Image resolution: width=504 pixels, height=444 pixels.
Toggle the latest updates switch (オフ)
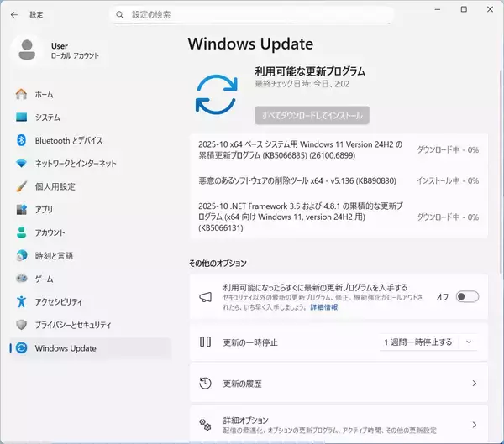point(467,296)
